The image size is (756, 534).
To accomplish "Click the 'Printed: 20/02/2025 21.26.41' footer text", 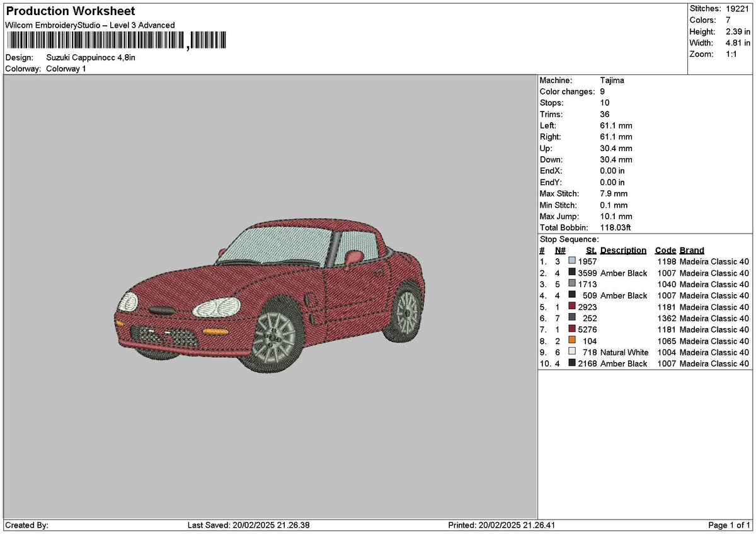I will click(x=501, y=525).
